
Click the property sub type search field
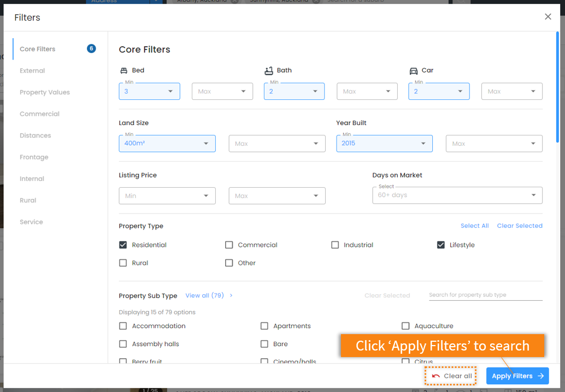click(x=485, y=295)
